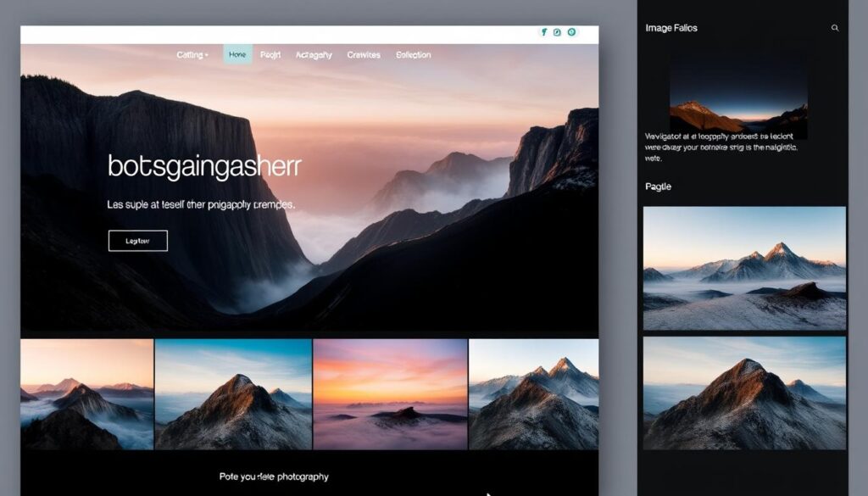Image resolution: width=868 pixels, height=496 pixels.
Task: Open third gallery thumbnail with purple sunset
Action: [391, 394]
